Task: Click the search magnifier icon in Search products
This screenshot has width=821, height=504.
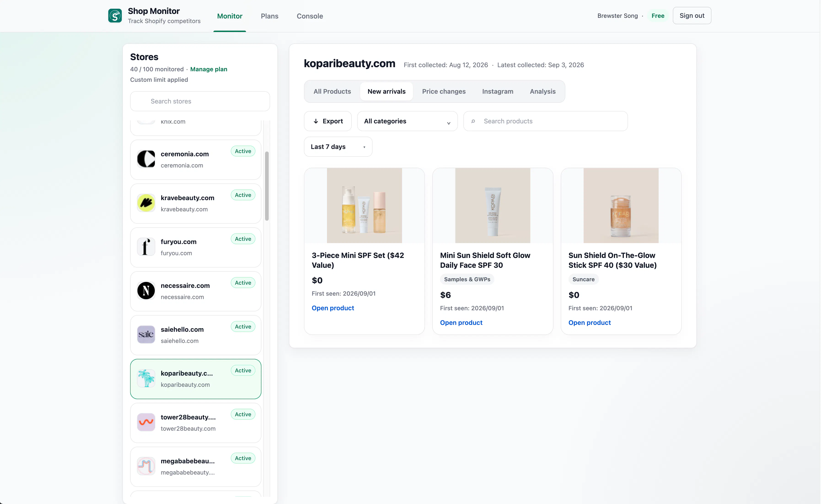Action: [x=473, y=121]
